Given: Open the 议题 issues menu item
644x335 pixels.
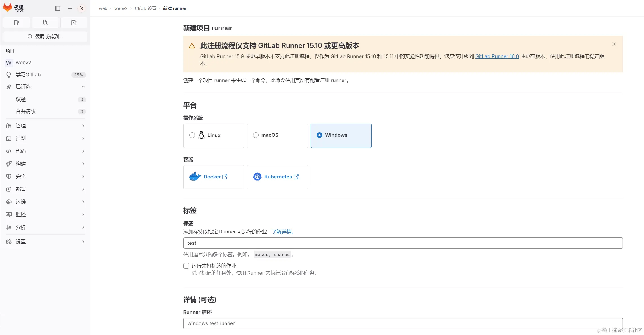Looking at the screenshot, I should click(21, 99).
